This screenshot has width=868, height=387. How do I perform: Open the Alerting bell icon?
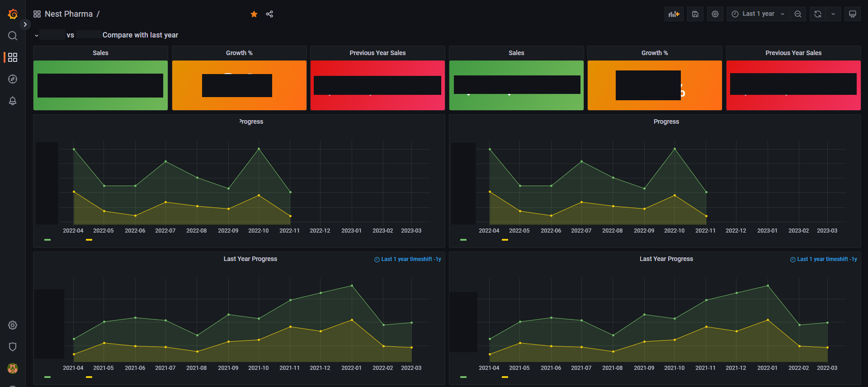pyautogui.click(x=13, y=101)
